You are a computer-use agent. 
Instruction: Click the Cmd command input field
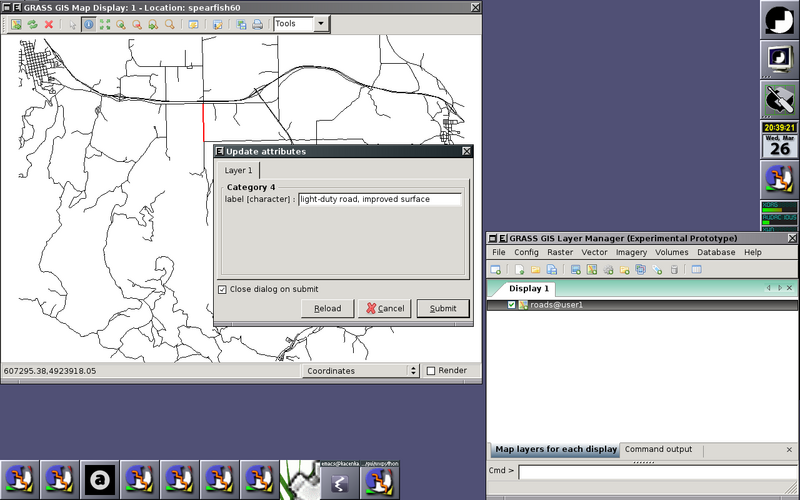[656, 471]
